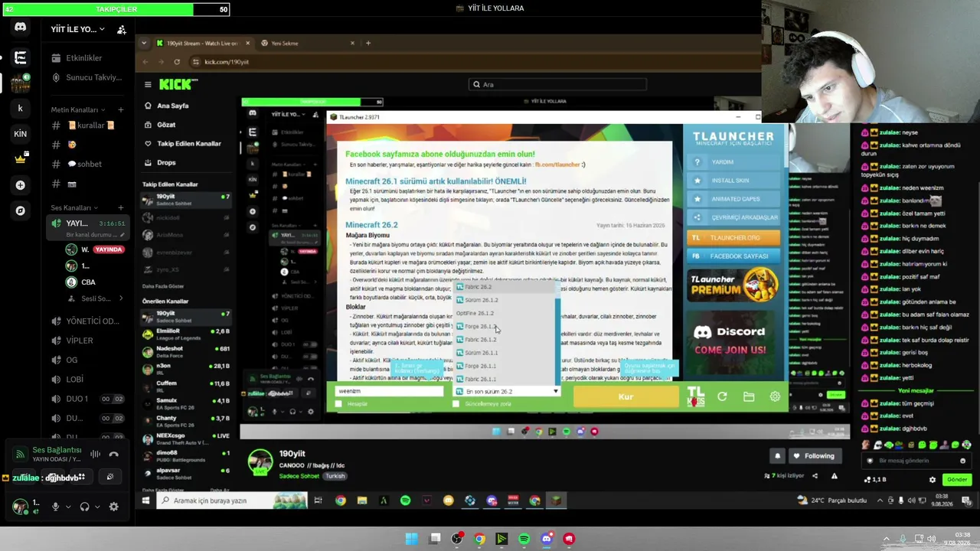
Task: Collapse the Kick sidebar with hamburger menu
Action: click(148, 84)
